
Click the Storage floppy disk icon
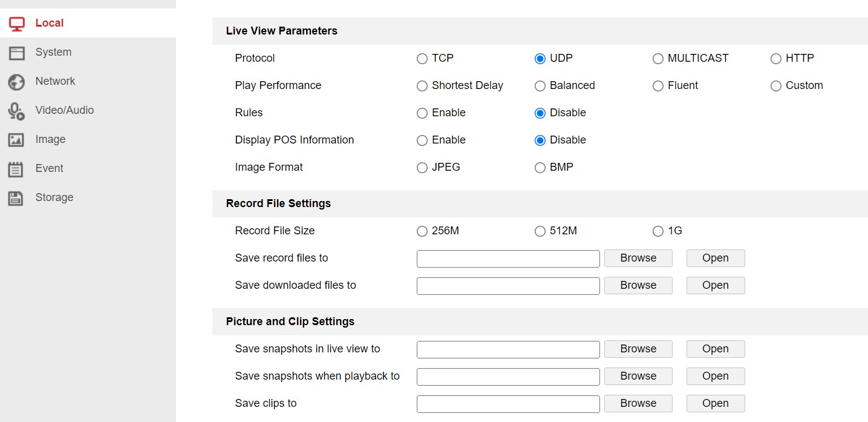point(17,198)
